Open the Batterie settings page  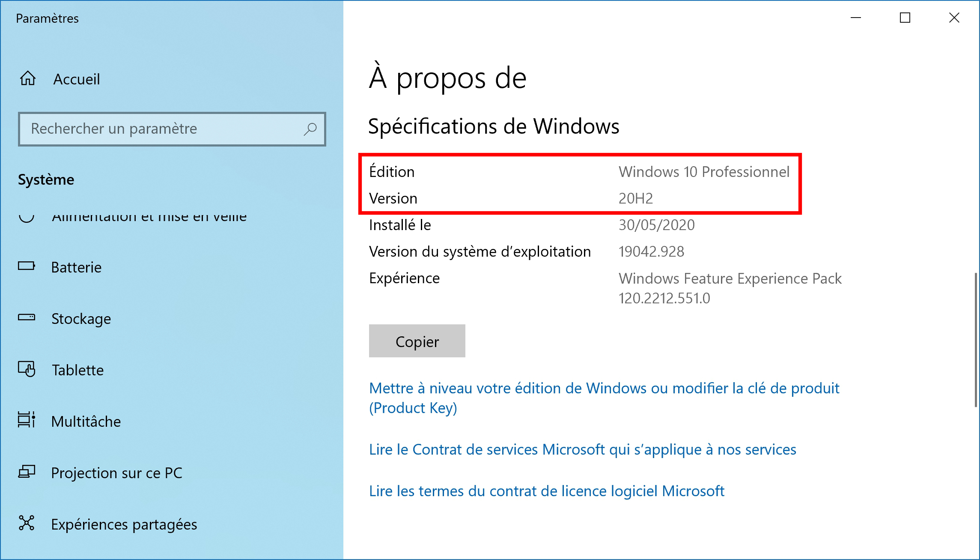pos(76,267)
